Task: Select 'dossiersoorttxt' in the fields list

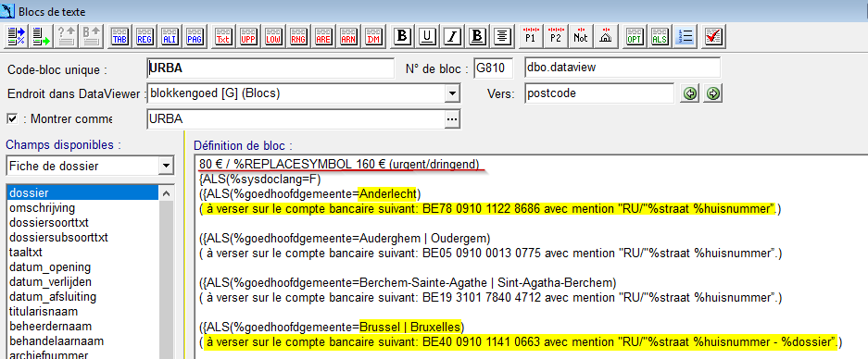Action: pos(83,223)
